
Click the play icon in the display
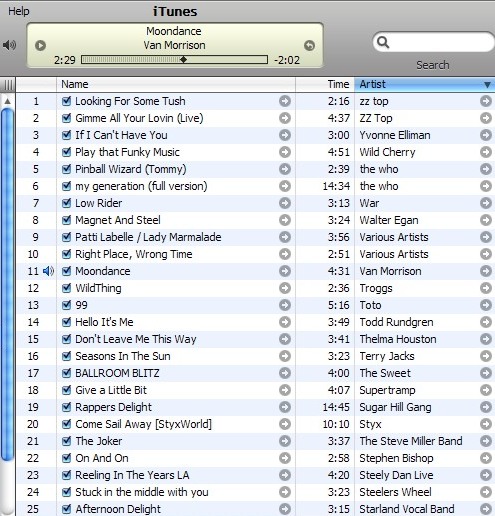(x=40, y=45)
